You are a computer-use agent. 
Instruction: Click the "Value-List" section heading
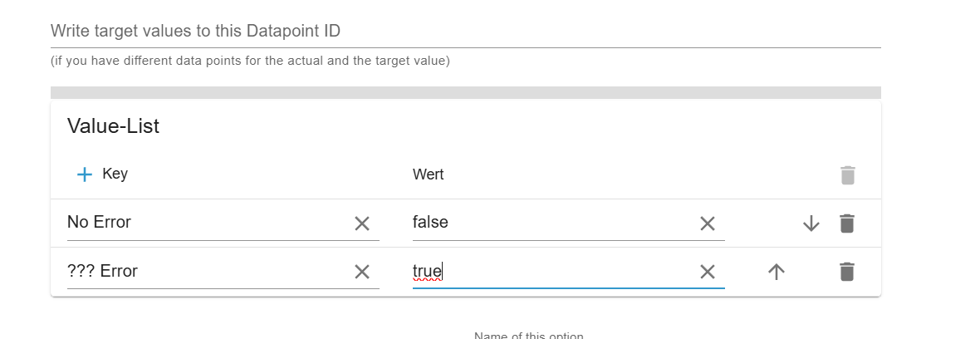click(113, 126)
